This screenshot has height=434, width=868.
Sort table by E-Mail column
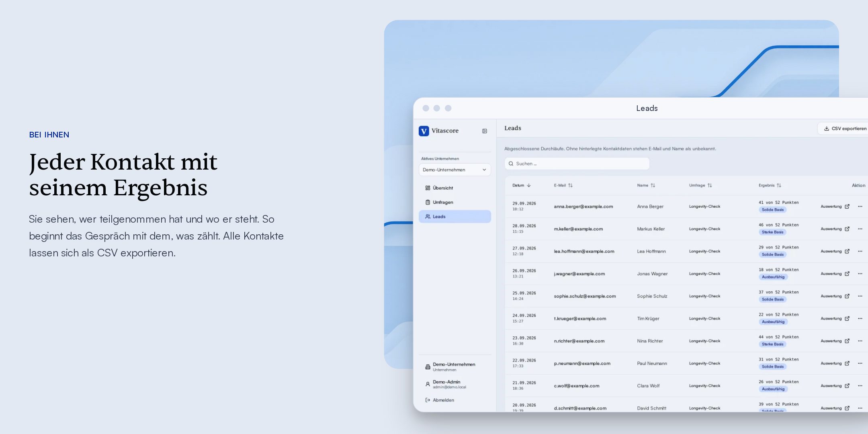tap(563, 185)
